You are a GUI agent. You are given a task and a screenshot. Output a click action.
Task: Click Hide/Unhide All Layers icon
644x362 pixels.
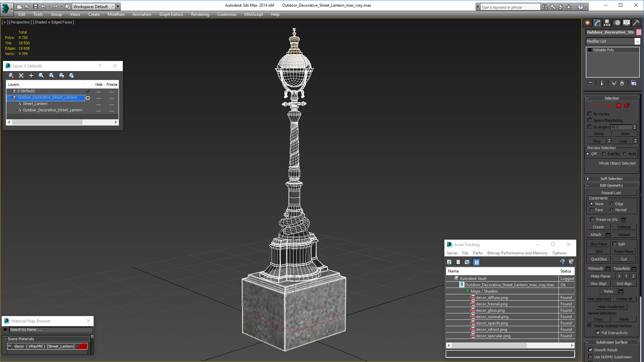coord(61,75)
